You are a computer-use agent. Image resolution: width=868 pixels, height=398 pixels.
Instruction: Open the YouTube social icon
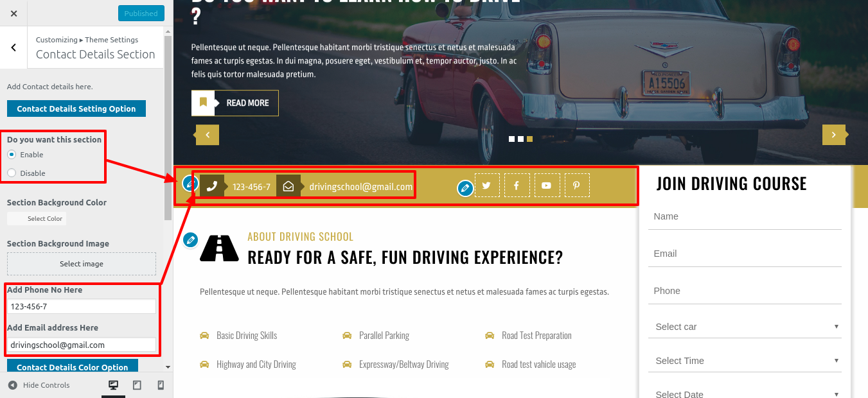click(x=546, y=186)
